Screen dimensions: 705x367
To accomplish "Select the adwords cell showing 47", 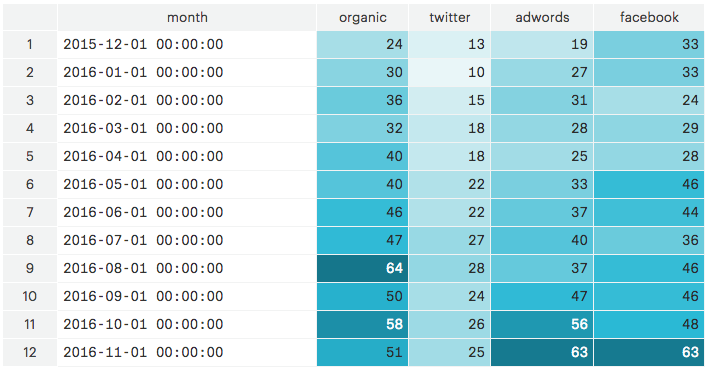I will tap(542, 296).
